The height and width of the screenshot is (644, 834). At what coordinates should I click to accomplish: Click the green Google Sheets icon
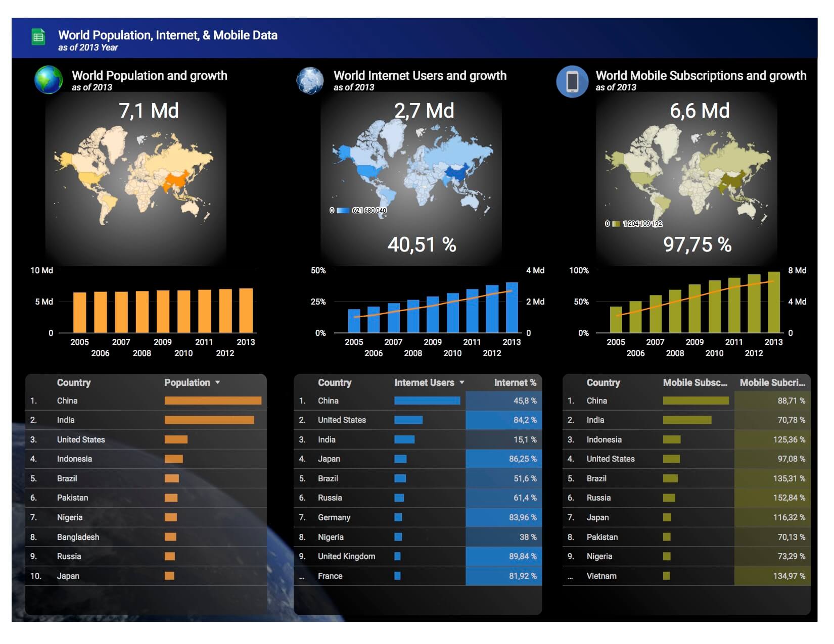point(38,37)
